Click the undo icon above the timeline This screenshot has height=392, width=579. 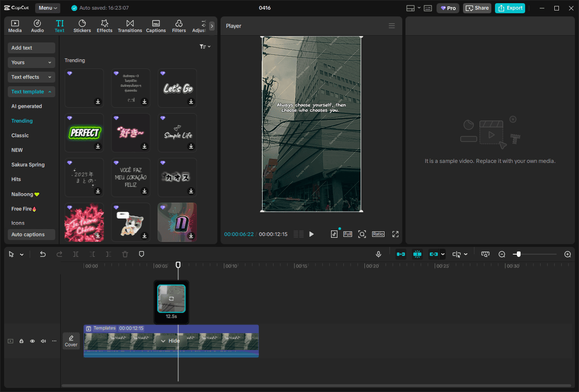42,254
